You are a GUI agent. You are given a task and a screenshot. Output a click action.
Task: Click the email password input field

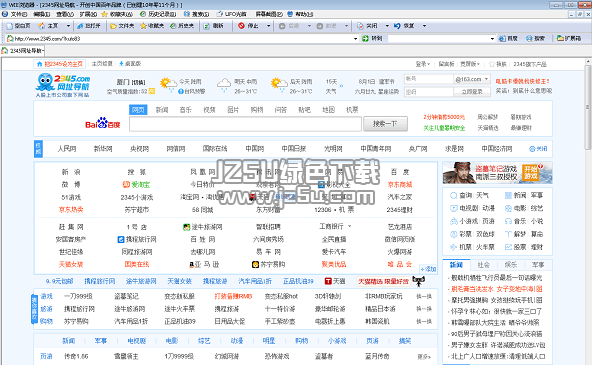[429, 92]
